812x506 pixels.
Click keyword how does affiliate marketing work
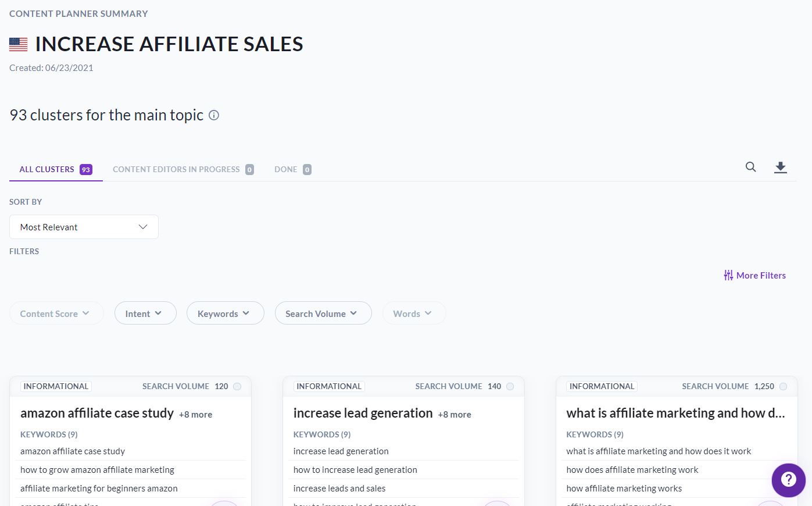click(632, 470)
